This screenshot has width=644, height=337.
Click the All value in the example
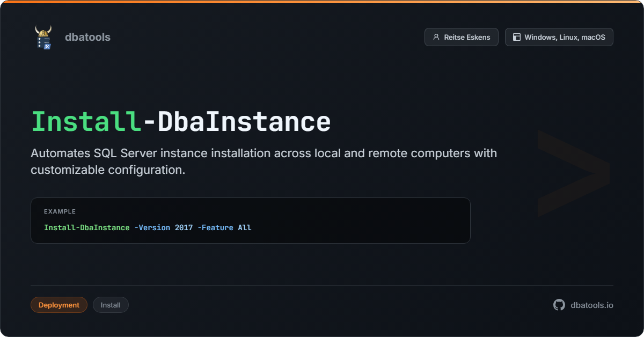tap(245, 228)
